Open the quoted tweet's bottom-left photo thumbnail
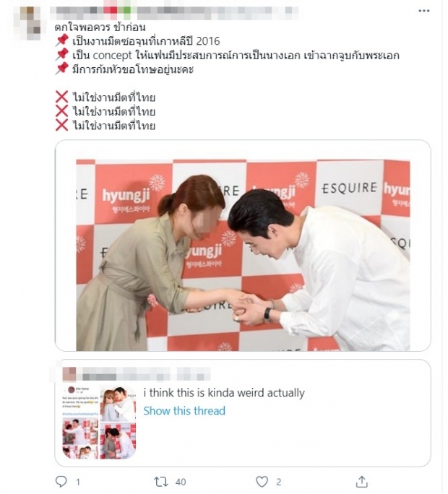Screen dimensions: 448x494 coord(81,438)
